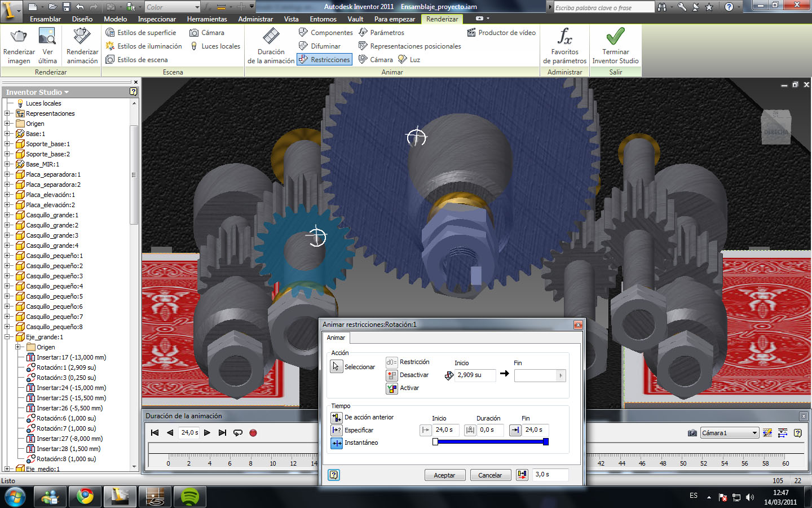The height and width of the screenshot is (508, 812).
Task: Open Estilos de iluminación
Action: tap(144, 46)
